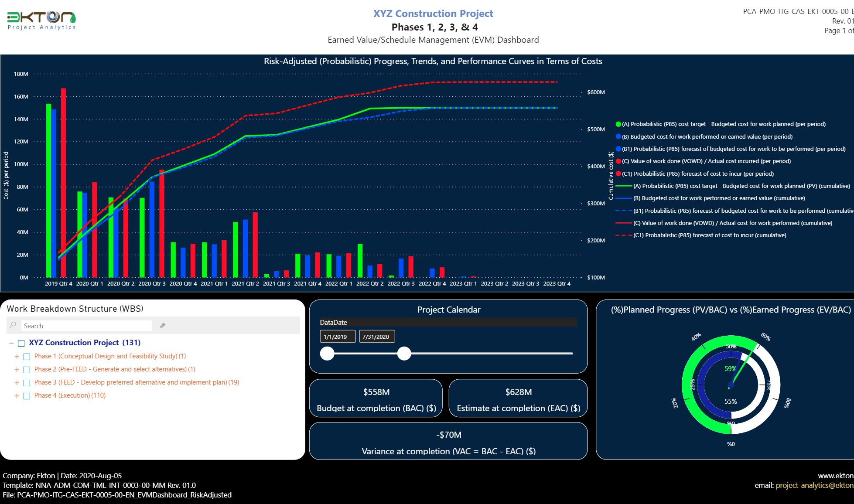Click red dashed legend line for (C1) cumulative
Viewport: 854px width, 504px height.
pos(624,235)
